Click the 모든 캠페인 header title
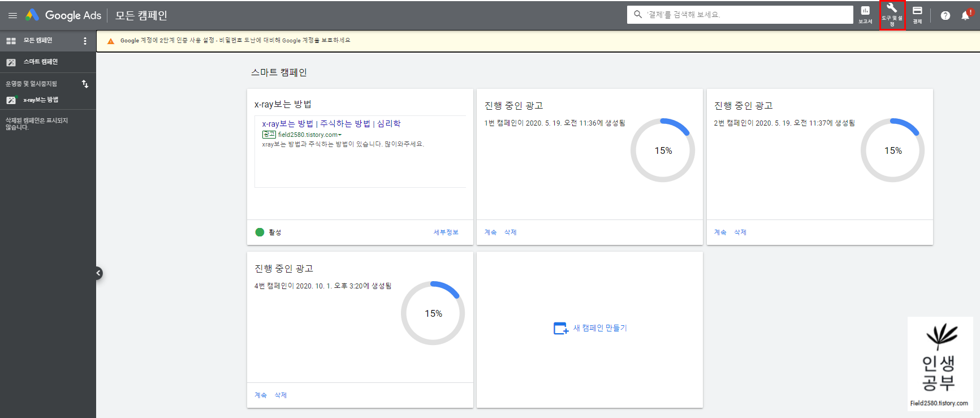 (141, 15)
